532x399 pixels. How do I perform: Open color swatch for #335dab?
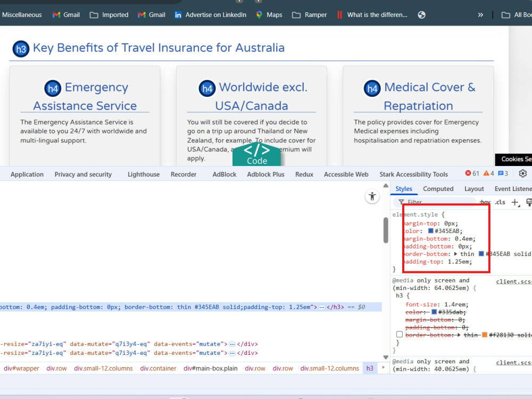click(434, 312)
